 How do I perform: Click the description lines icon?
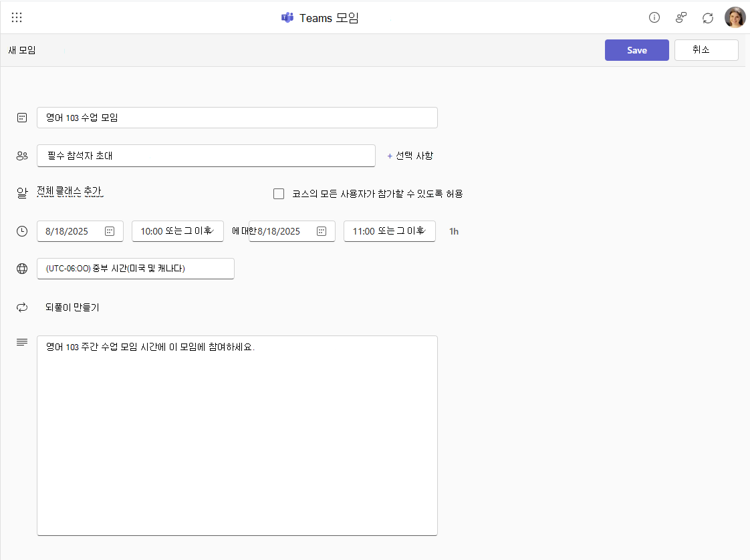click(x=22, y=342)
